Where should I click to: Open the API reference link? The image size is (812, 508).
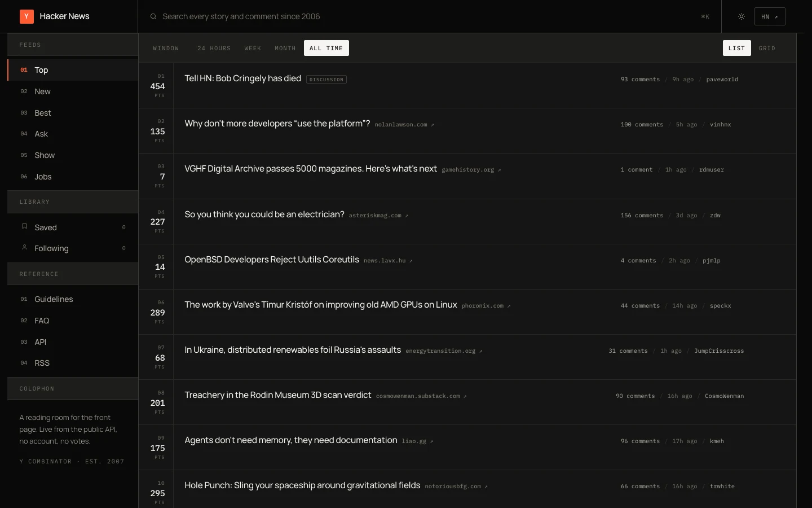click(73, 342)
